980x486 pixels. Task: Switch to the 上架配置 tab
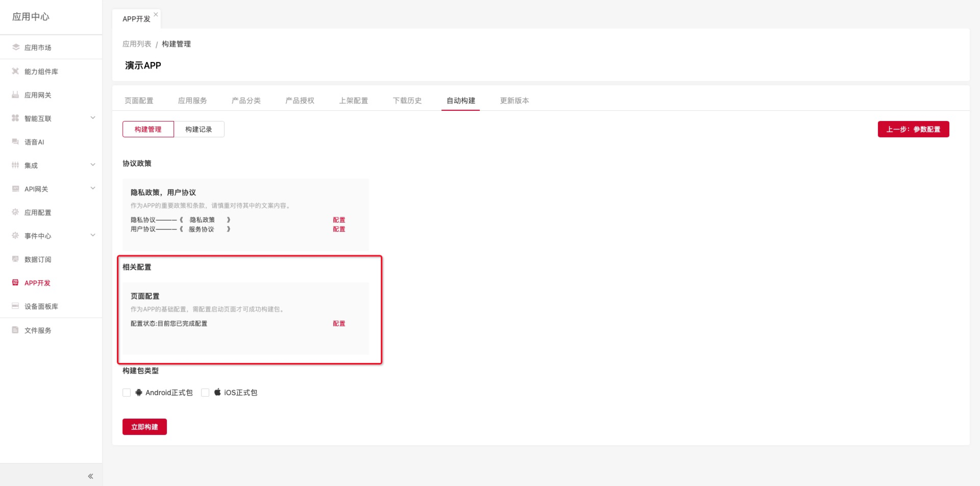[353, 101]
